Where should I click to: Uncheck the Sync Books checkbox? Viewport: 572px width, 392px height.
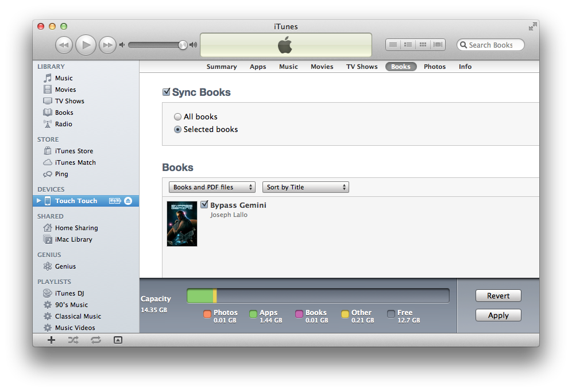point(167,92)
